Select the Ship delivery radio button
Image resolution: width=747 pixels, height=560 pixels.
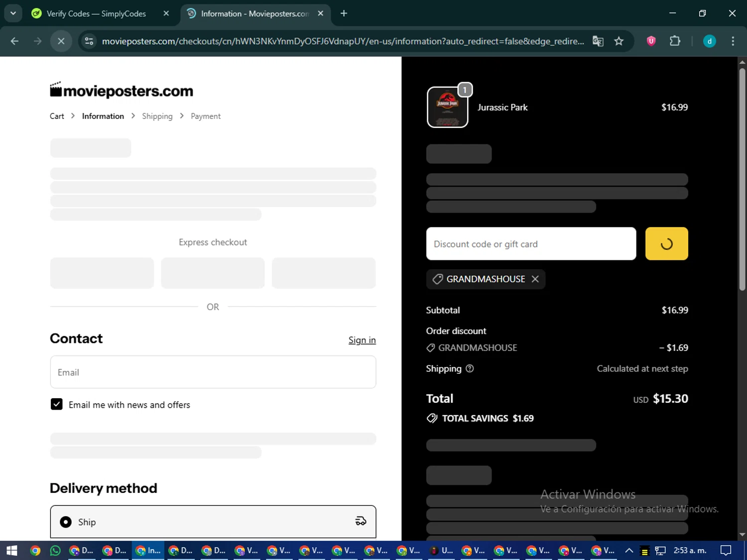(66, 522)
